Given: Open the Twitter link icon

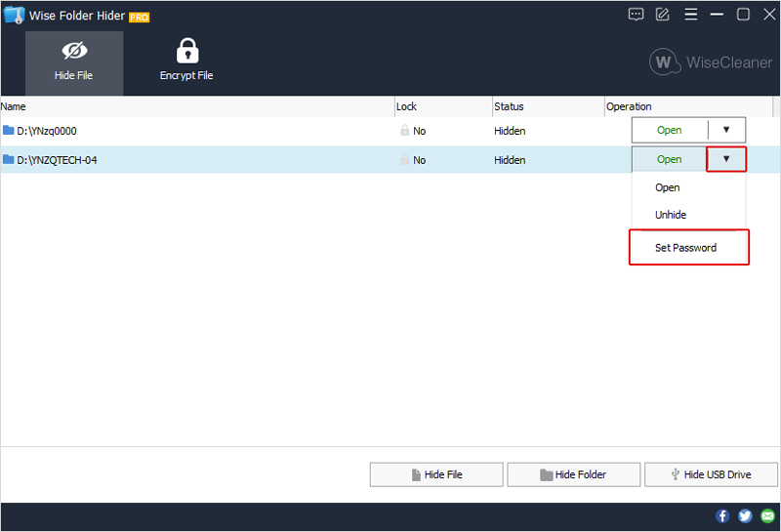Looking at the screenshot, I should pyautogui.click(x=745, y=516).
